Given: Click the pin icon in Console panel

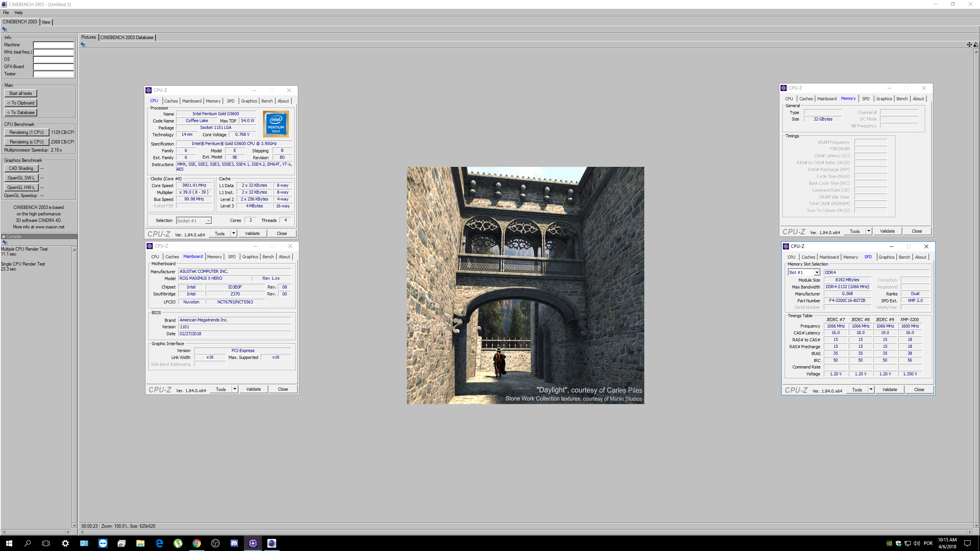Looking at the screenshot, I should click(5, 243).
